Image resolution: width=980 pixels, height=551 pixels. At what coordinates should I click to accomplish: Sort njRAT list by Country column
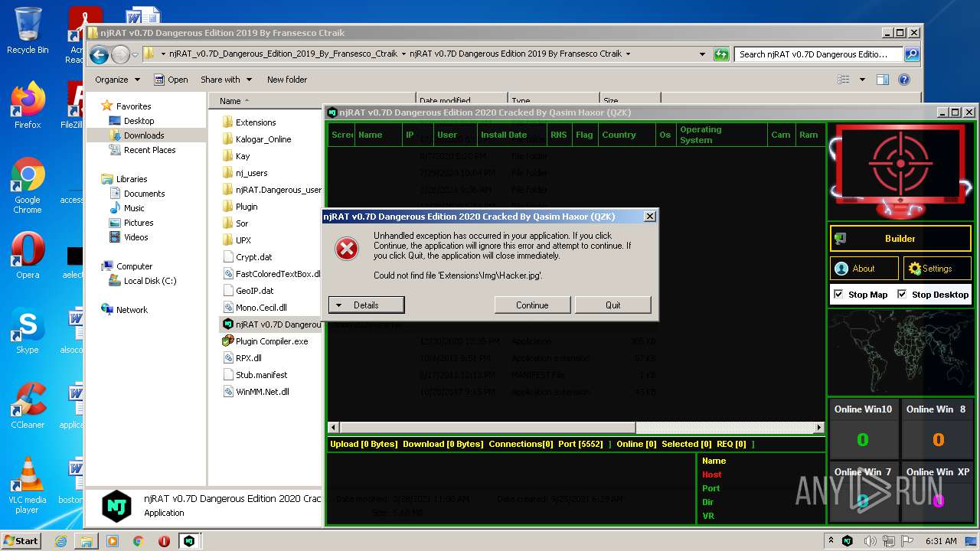626,135
